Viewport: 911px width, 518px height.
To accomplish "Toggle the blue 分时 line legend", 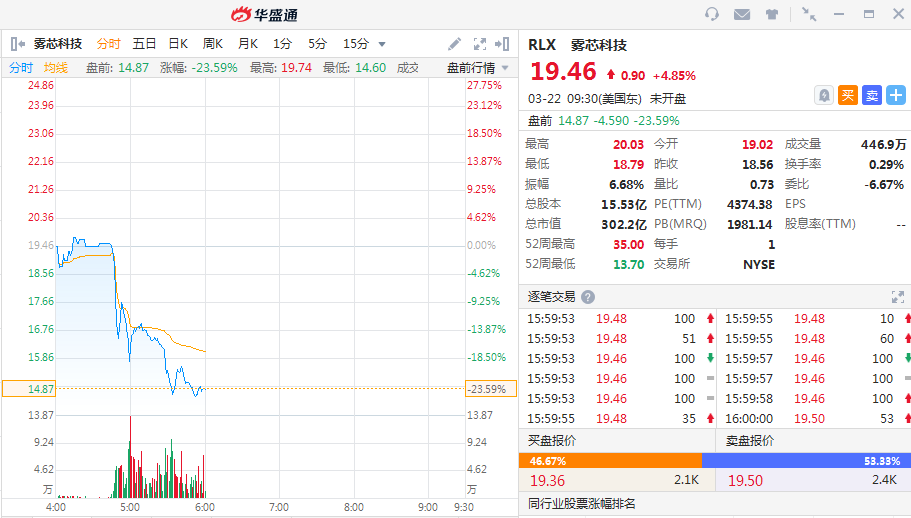I will point(21,68).
